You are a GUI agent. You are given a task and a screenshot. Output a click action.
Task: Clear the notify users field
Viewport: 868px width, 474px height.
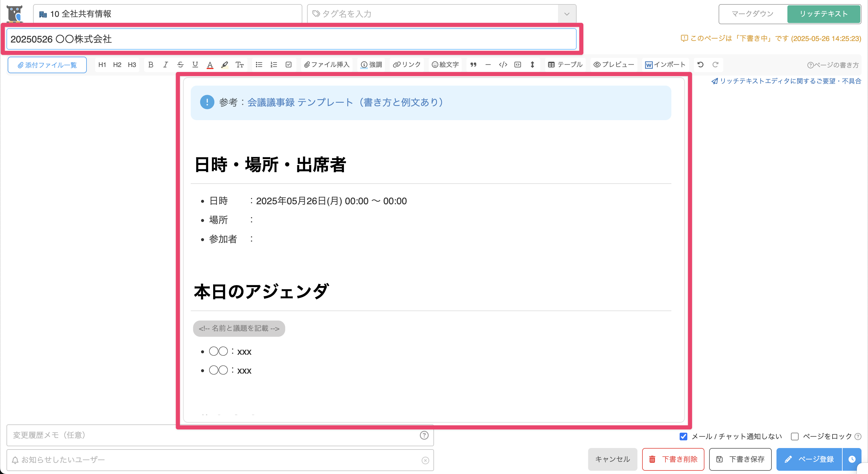(x=425, y=460)
